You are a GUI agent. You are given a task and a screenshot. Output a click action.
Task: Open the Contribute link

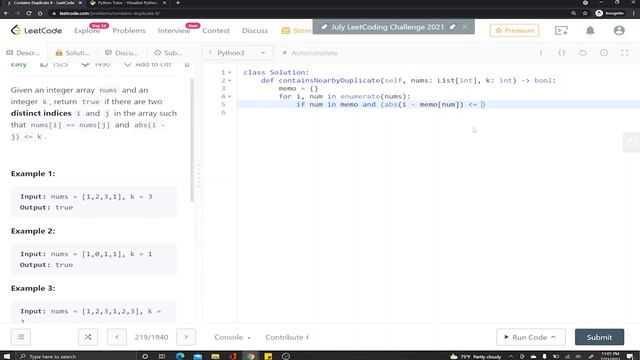pyautogui.click(x=287, y=337)
